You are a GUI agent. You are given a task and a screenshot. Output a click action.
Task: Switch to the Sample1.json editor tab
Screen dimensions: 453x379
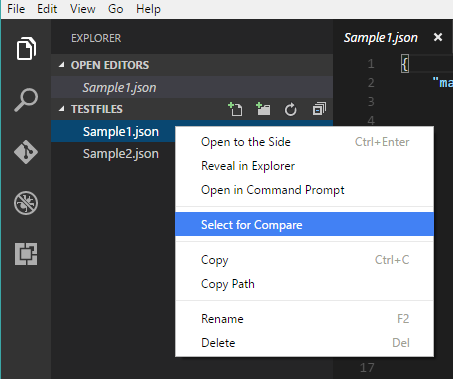coord(381,38)
